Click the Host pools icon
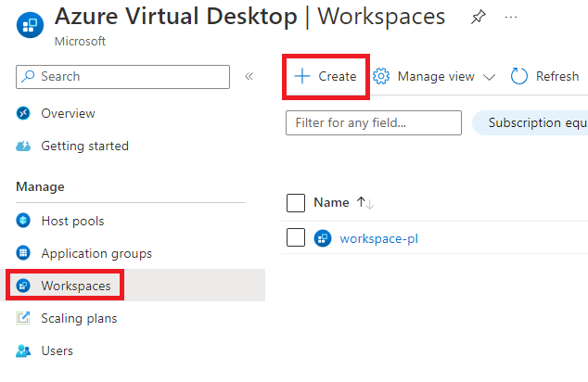Image resolution: width=588 pixels, height=382 pixels. (x=23, y=221)
